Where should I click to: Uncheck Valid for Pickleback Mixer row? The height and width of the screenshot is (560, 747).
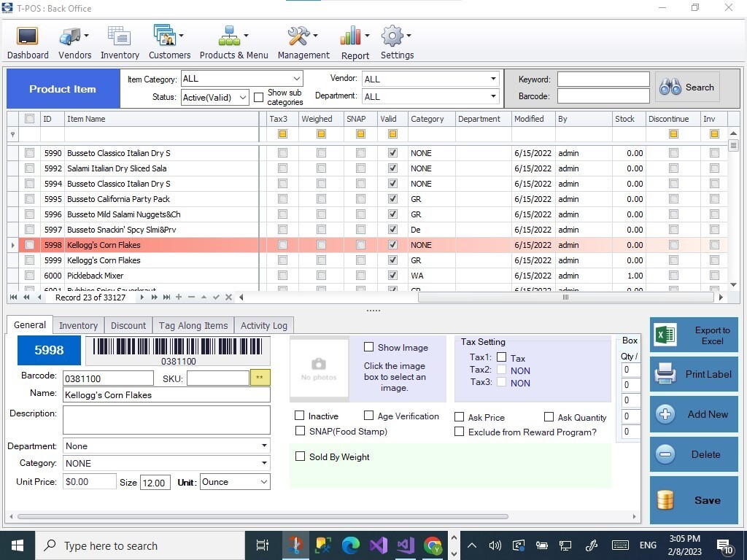pos(392,275)
